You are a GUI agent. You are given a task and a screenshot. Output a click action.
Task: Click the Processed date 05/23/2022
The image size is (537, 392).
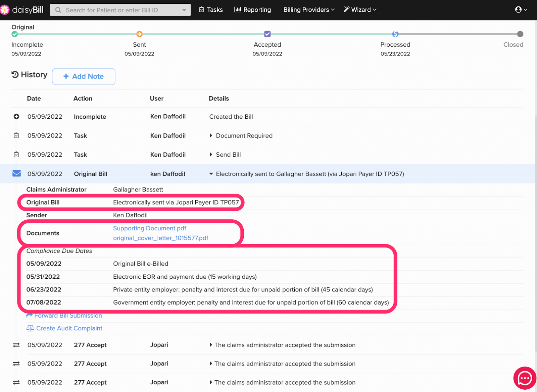tap(395, 54)
